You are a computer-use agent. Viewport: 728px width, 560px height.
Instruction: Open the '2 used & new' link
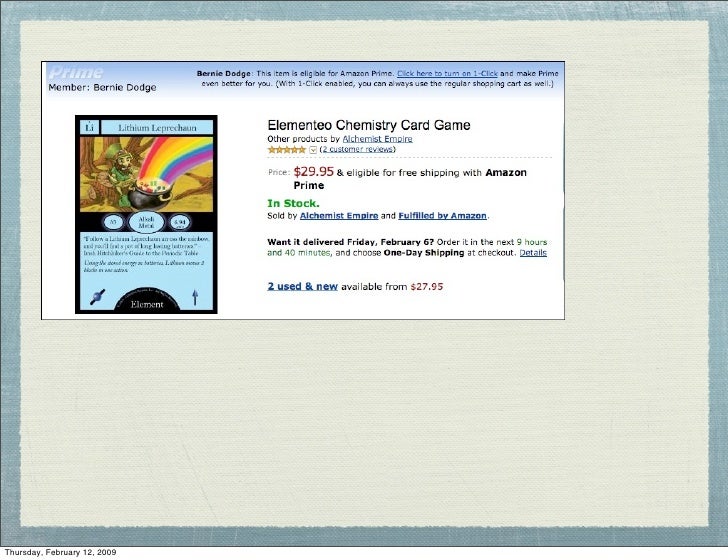(302, 286)
